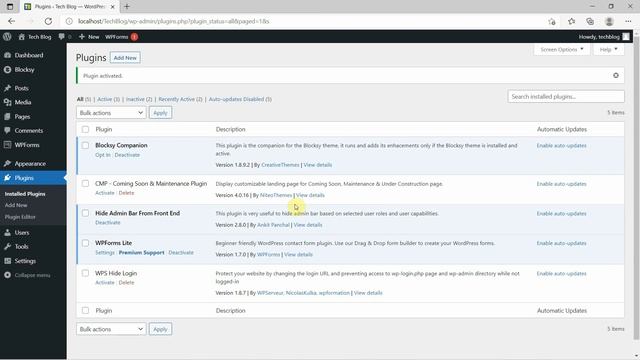Visit site via Tech Blog home icon
The width and height of the screenshot is (640, 360).
click(22, 37)
